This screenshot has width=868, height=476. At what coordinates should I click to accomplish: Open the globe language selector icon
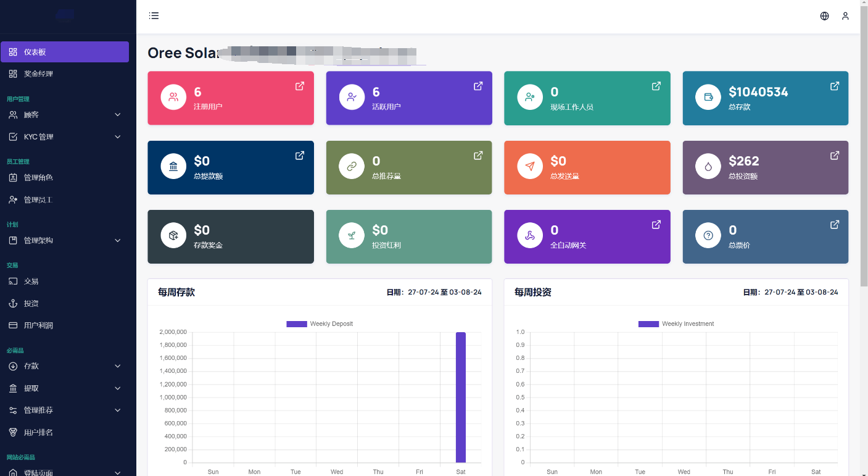[824, 16]
